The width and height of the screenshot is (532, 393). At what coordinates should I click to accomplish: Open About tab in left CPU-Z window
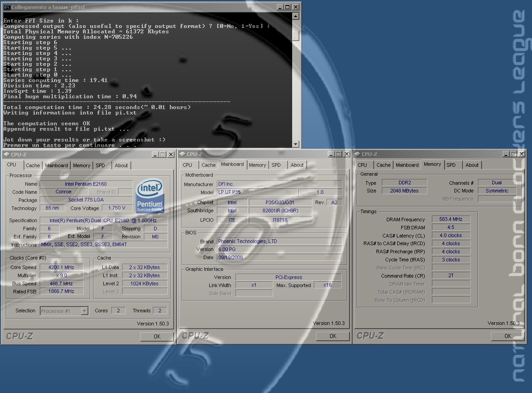(x=121, y=165)
